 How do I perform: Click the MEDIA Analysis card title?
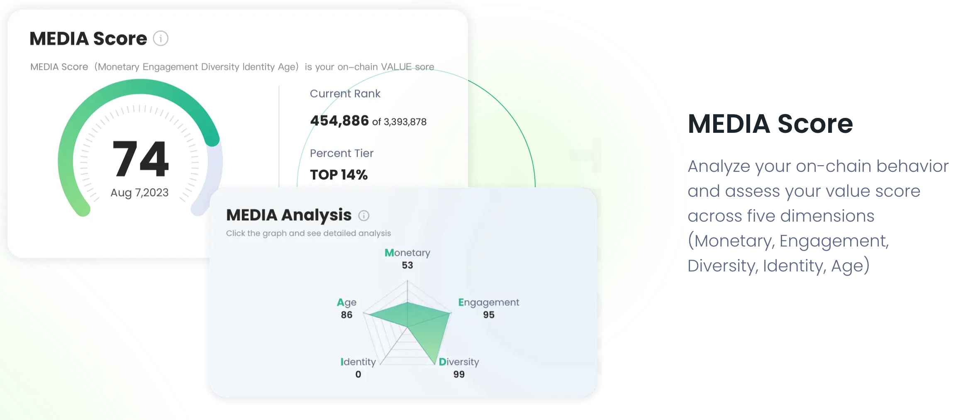point(289,215)
